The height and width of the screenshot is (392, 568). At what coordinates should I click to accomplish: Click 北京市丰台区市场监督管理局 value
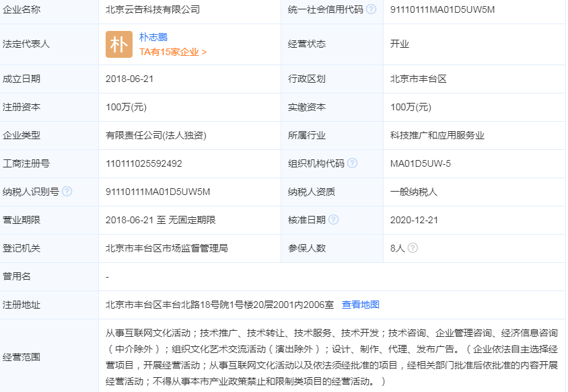[x=167, y=248]
